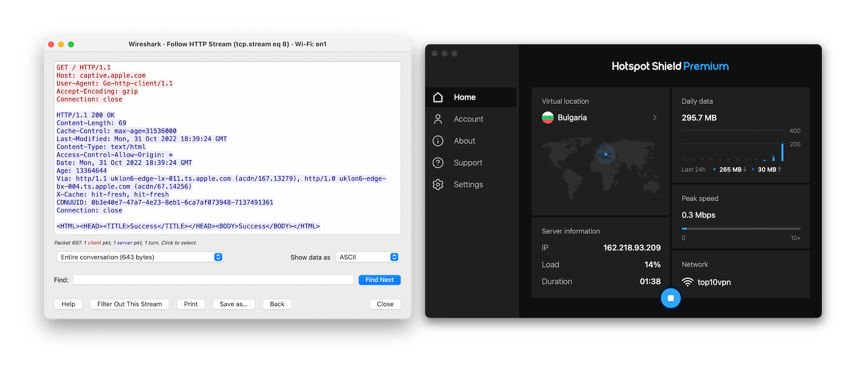Open the Show data as ASCII dropdown
Image resolution: width=868 pixels, height=372 pixels.
click(x=367, y=257)
